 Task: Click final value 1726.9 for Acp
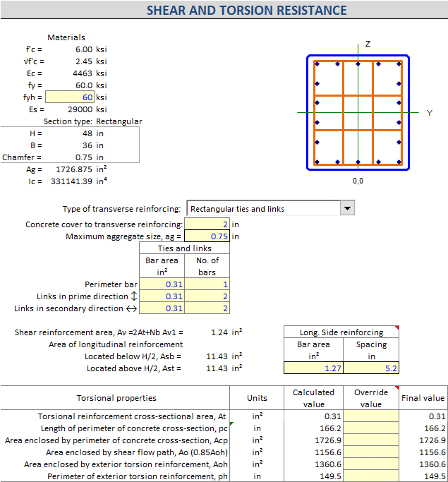tap(432, 440)
